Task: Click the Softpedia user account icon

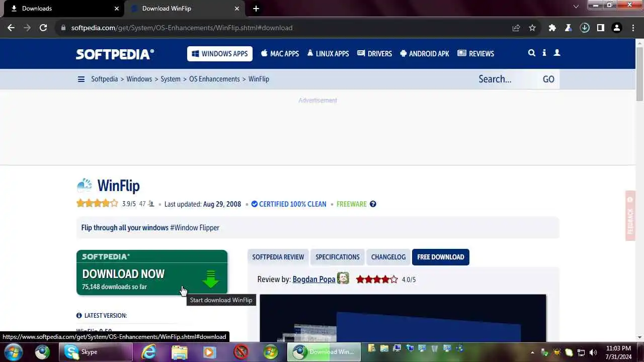Action: click(x=557, y=53)
